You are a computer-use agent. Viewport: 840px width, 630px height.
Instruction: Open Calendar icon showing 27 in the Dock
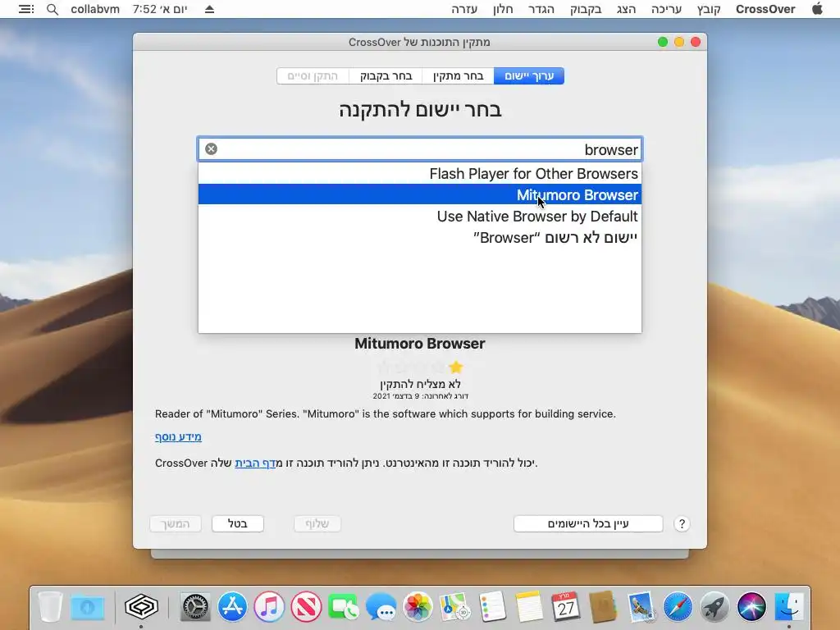[566, 607]
